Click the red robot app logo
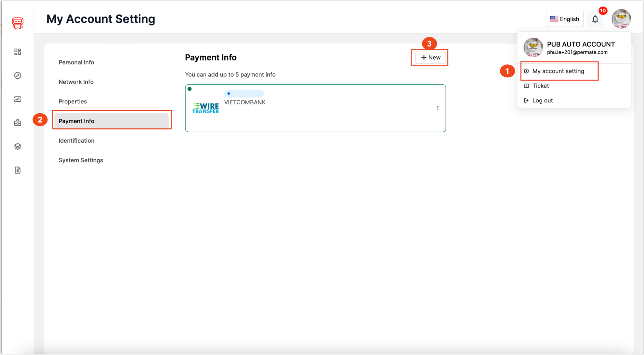The height and width of the screenshot is (355, 644). [17, 23]
